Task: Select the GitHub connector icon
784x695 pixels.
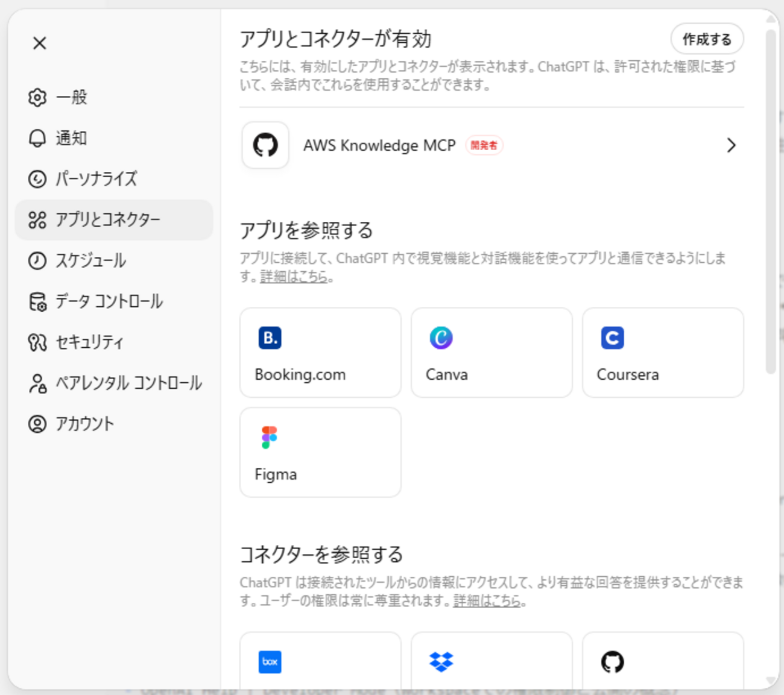Action: (612, 662)
